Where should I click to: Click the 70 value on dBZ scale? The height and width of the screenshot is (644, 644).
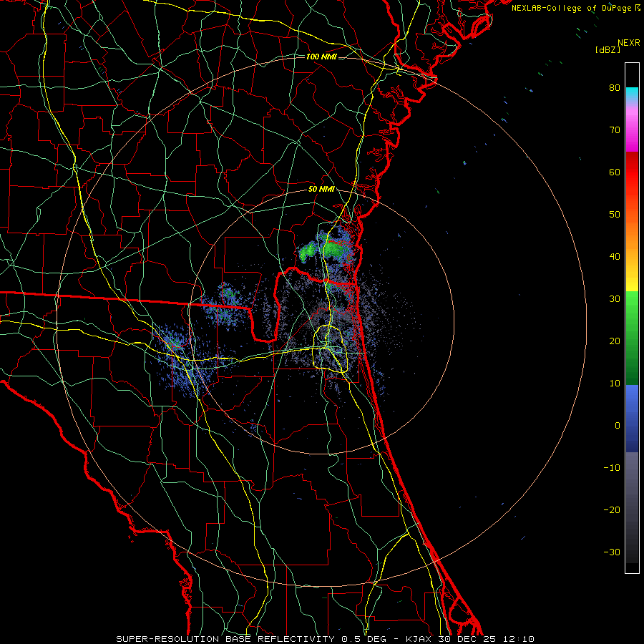615,130
